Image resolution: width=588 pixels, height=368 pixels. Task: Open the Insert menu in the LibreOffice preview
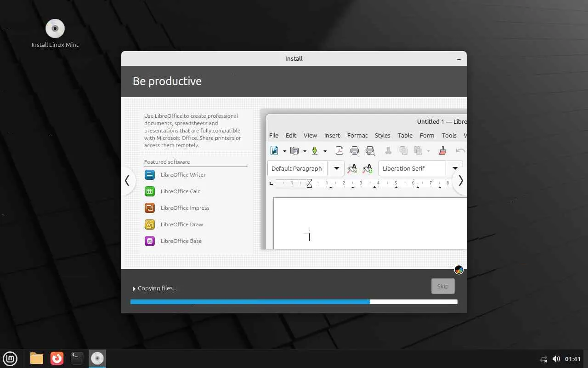click(332, 135)
